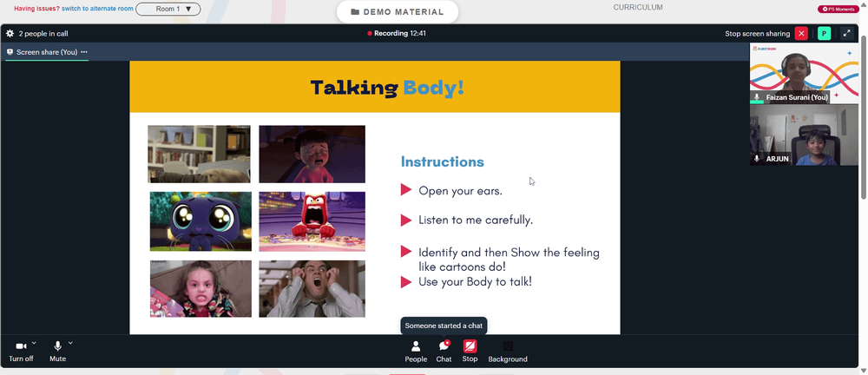Click 'Identify and then Show the feeling' text
The height and width of the screenshot is (375, 868).
point(509,253)
